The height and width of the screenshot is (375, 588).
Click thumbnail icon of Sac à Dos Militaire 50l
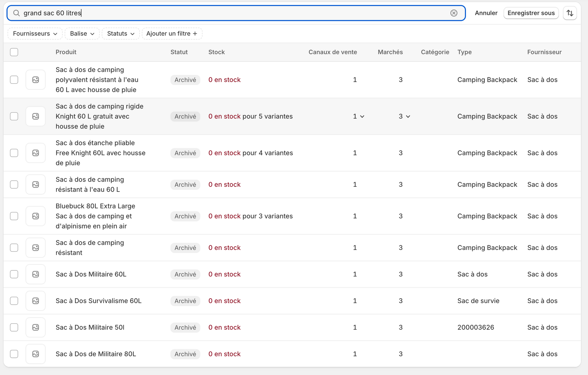tap(36, 327)
